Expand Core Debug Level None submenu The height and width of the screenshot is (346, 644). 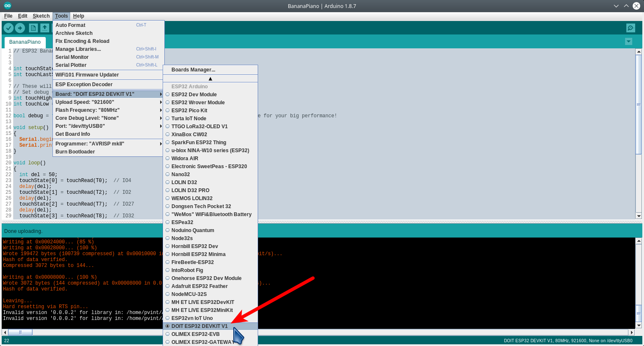pyautogui.click(x=108, y=118)
